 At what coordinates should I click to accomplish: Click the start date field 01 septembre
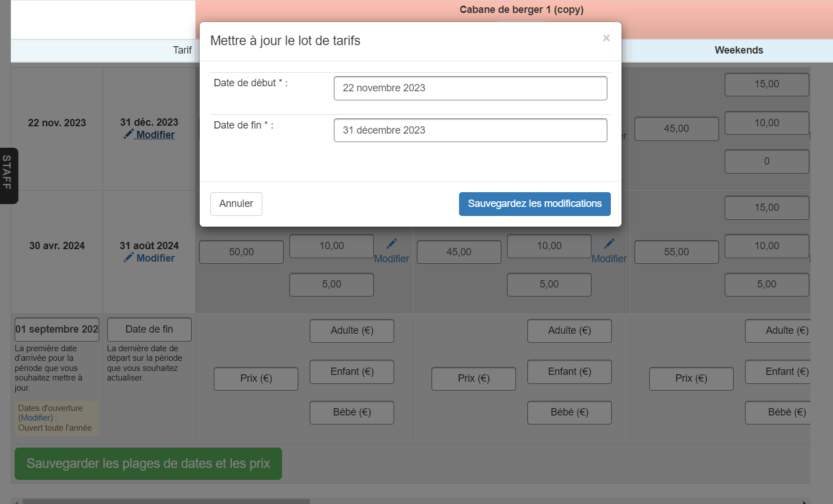click(x=57, y=329)
